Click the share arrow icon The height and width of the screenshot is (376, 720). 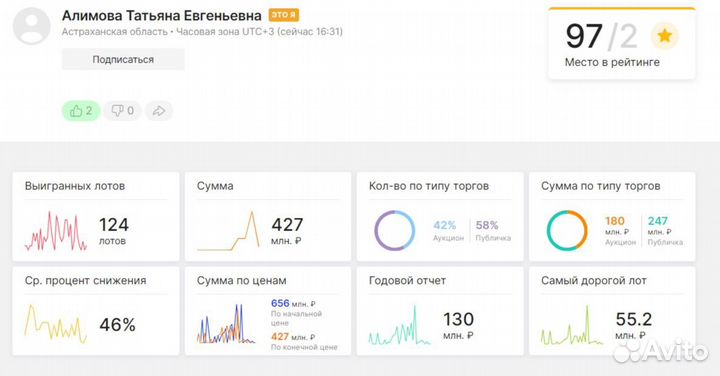[x=159, y=111]
